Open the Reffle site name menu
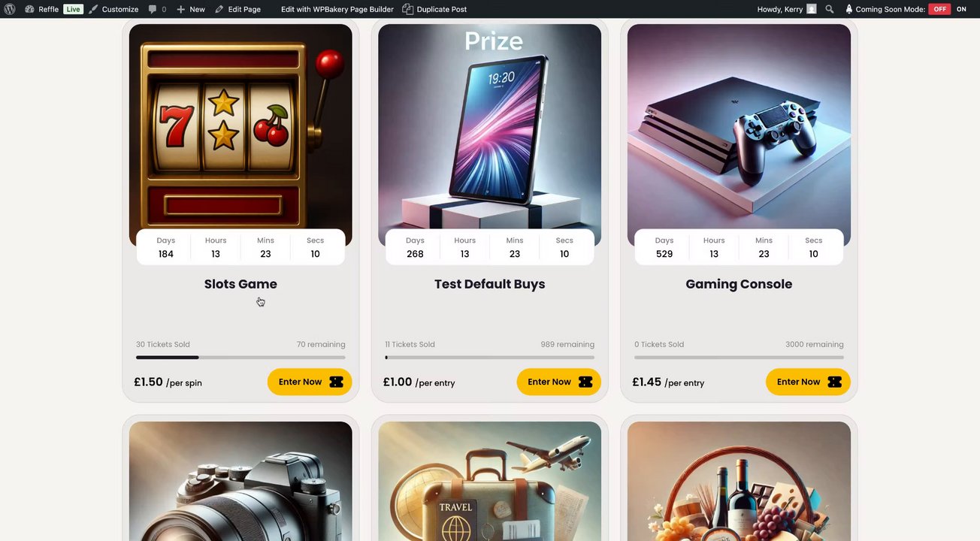The image size is (980, 541). [x=48, y=9]
